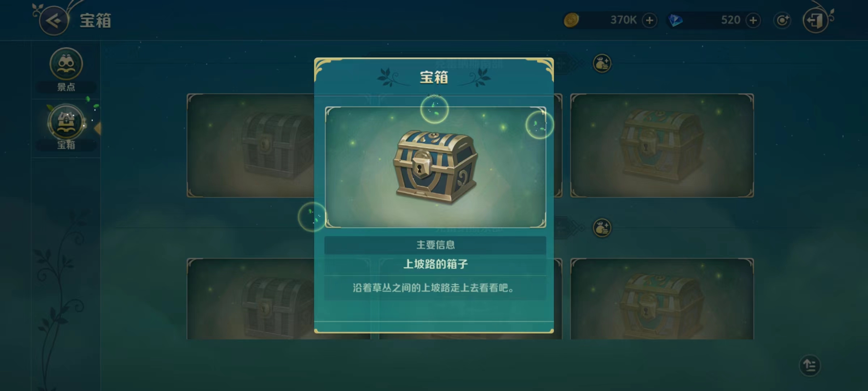Image resolution: width=868 pixels, height=391 pixels.
Task: Tap the back-to-top list icon
Action: [x=810, y=365]
